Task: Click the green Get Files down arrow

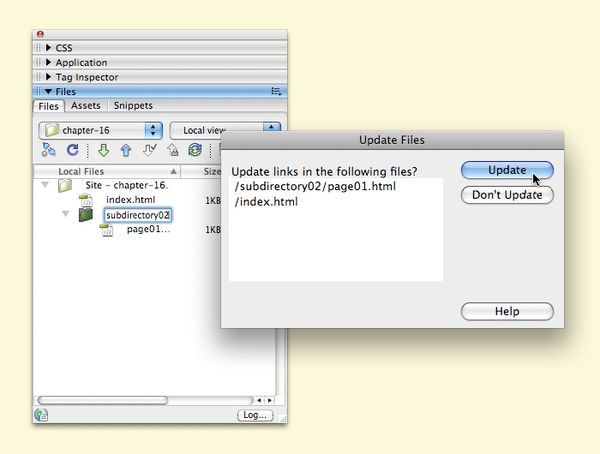Action: coord(102,151)
